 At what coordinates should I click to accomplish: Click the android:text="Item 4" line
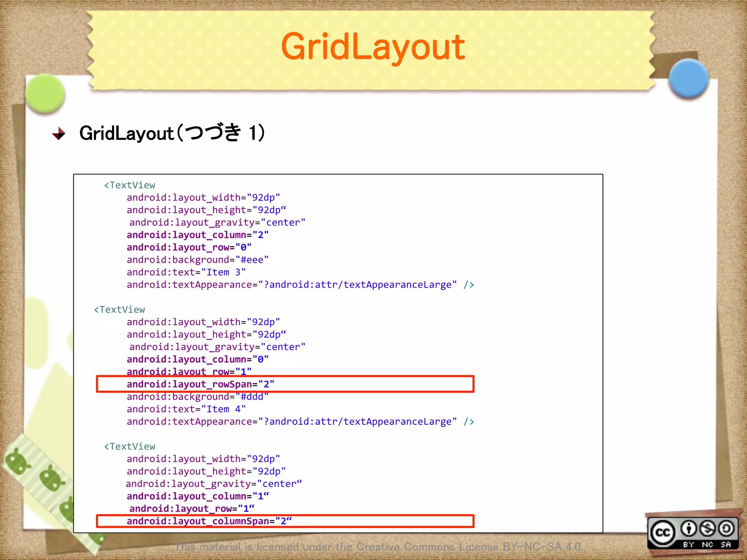(x=186, y=409)
